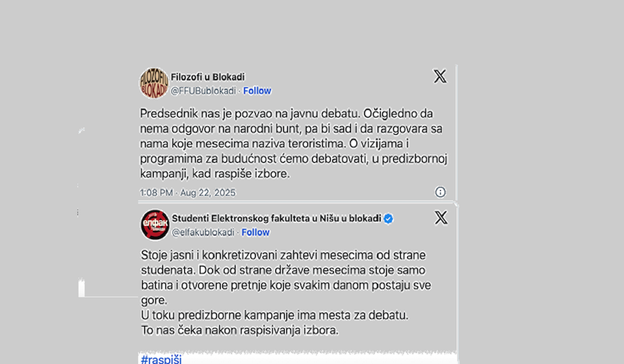Screen dimensions: 624x364
Task: Click the @FFUBublokadi handle
Action: click(x=203, y=91)
